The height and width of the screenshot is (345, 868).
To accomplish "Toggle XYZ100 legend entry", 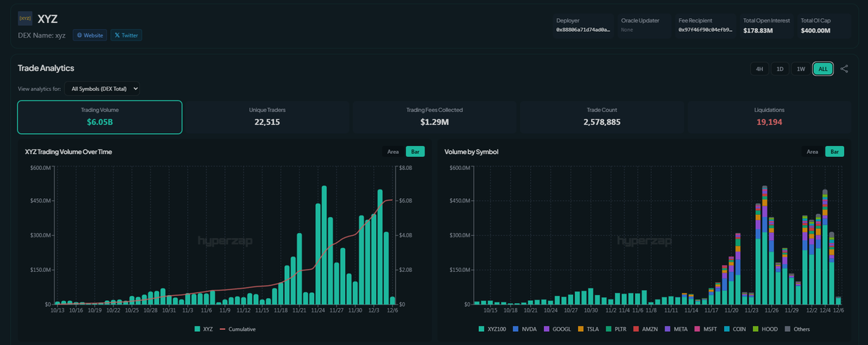I will 494,329.
